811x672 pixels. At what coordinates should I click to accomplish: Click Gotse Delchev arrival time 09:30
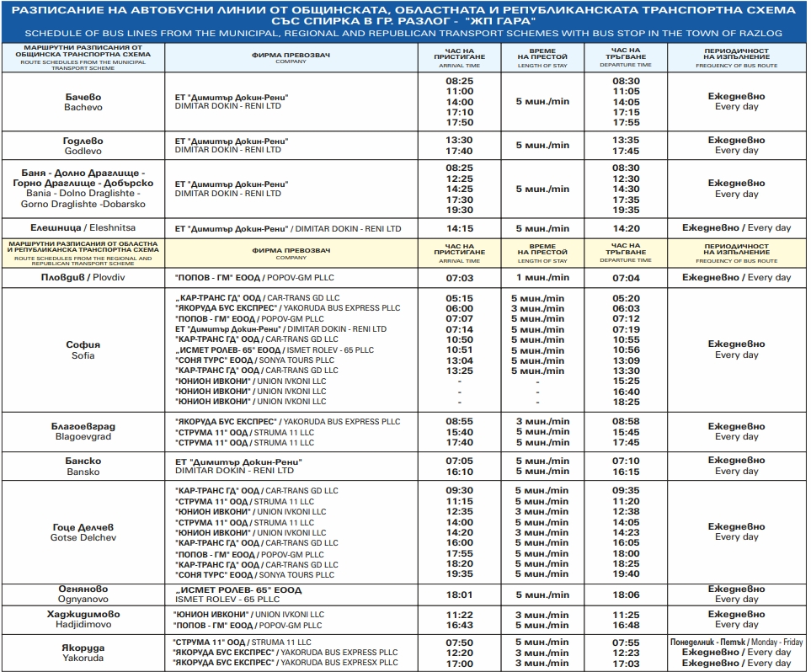[x=459, y=490]
